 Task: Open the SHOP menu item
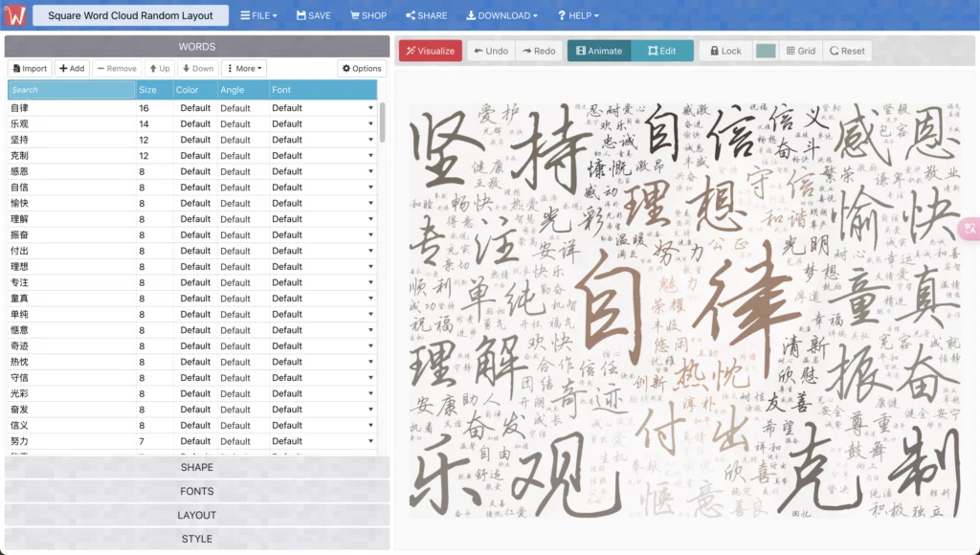point(368,15)
